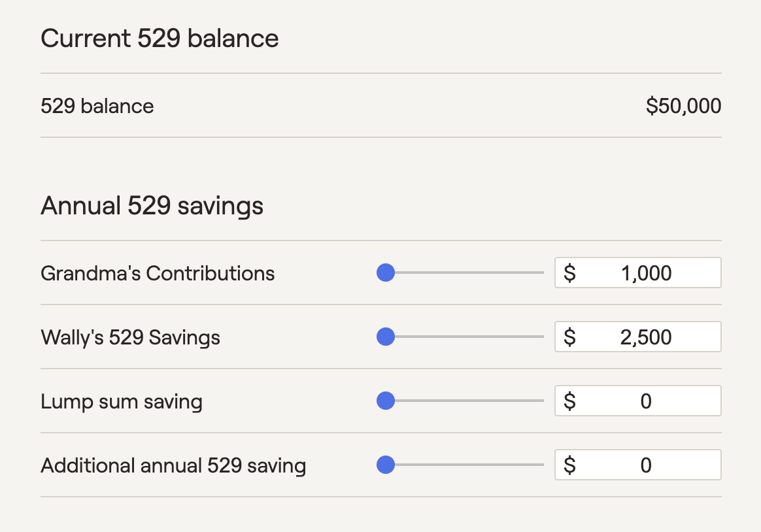The width and height of the screenshot is (761, 532).
Task: Click the dollar sign in Additional annual saving field
Action: click(569, 465)
